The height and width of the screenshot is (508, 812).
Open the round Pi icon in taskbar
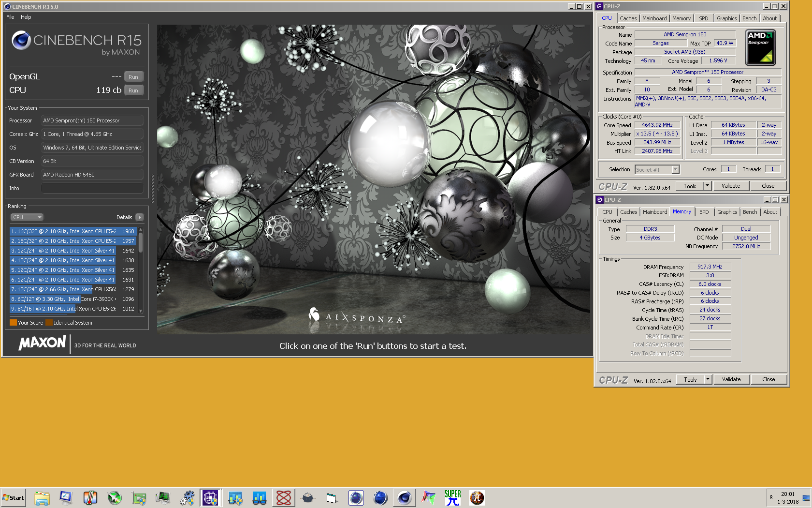pos(477,498)
